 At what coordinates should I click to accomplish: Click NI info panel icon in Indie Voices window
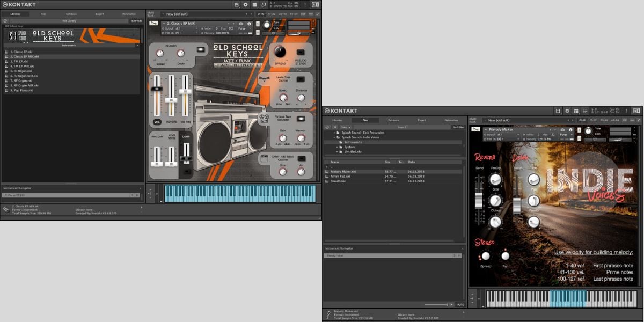click(x=637, y=111)
